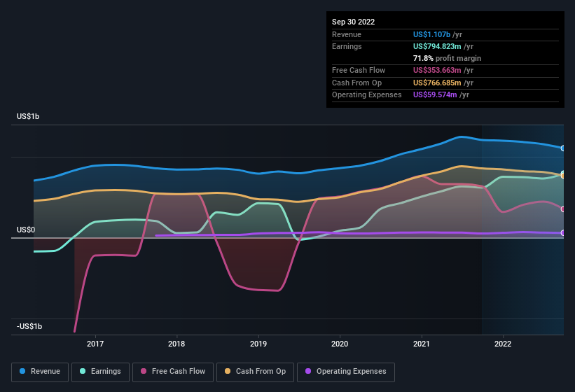Click the Operating Expenses tooltip label
This screenshot has height=392, width=575.
[x=367, y=95]
